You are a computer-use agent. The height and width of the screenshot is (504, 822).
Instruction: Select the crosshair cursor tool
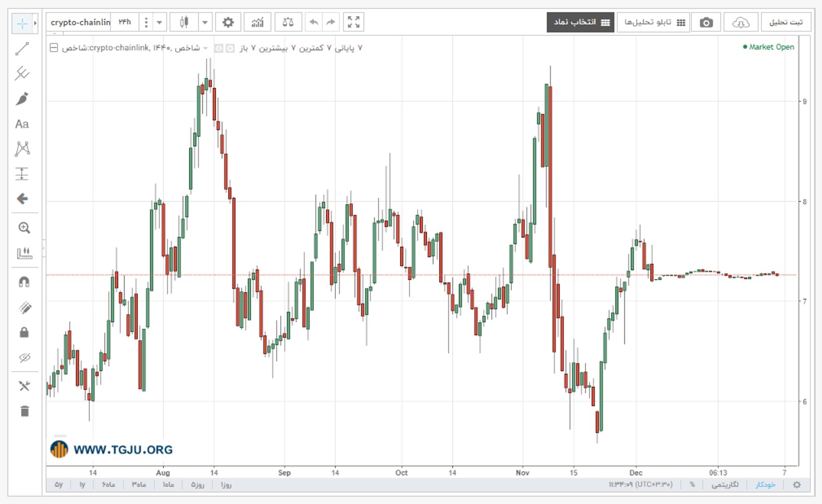pos(22,23)
